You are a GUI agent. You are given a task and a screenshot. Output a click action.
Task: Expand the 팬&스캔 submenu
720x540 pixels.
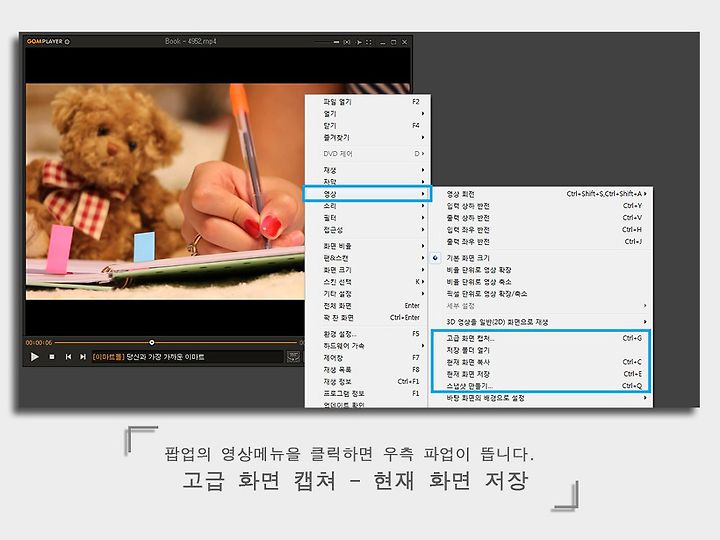(x=367, y=259)
